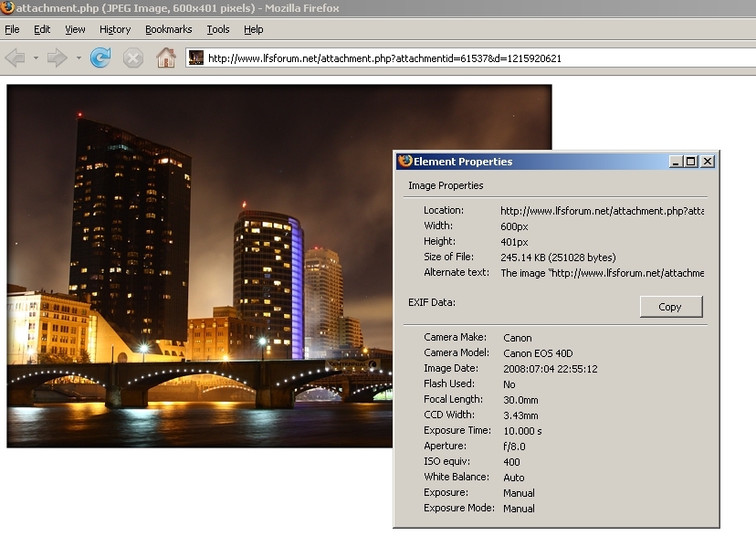Screen dimensions: 756x557
Task: Select the Alternate text value
Action: tap(602, 273)
